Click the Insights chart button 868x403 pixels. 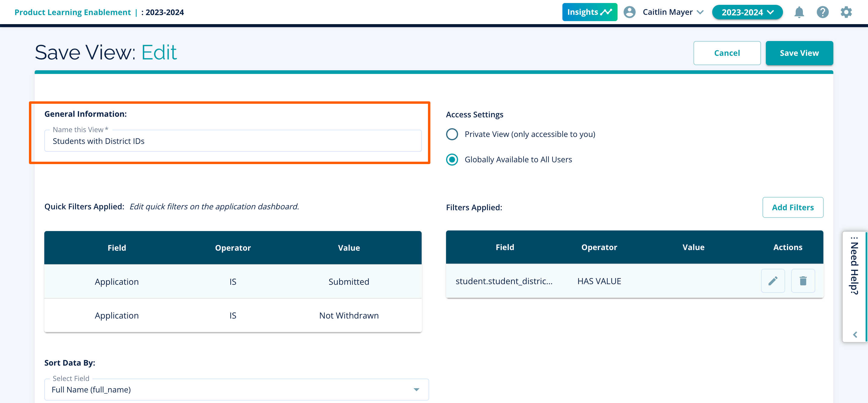pos(589,12)
